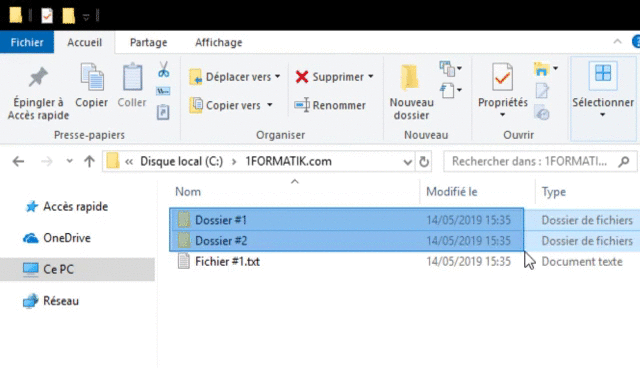
Task: Click the paste shortcut icon
Action: pyautogui.click(x=163, y=112)
